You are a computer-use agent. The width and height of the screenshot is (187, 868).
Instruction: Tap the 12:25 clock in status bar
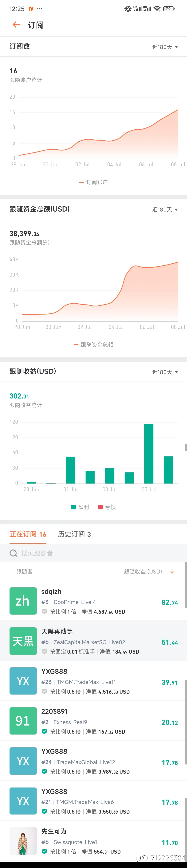17,9
